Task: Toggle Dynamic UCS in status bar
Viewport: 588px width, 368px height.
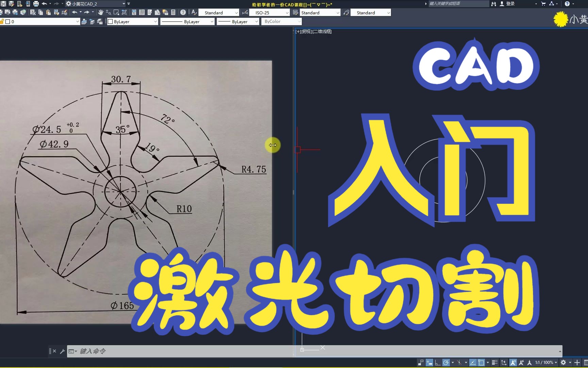Action: click(x=504, y=363)
